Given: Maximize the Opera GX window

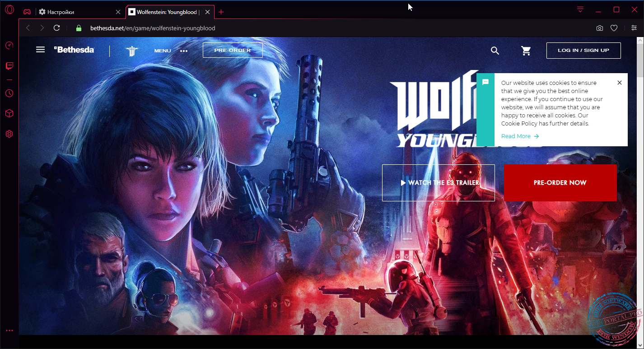Looking at the screenshot, I should click(616, 9).
